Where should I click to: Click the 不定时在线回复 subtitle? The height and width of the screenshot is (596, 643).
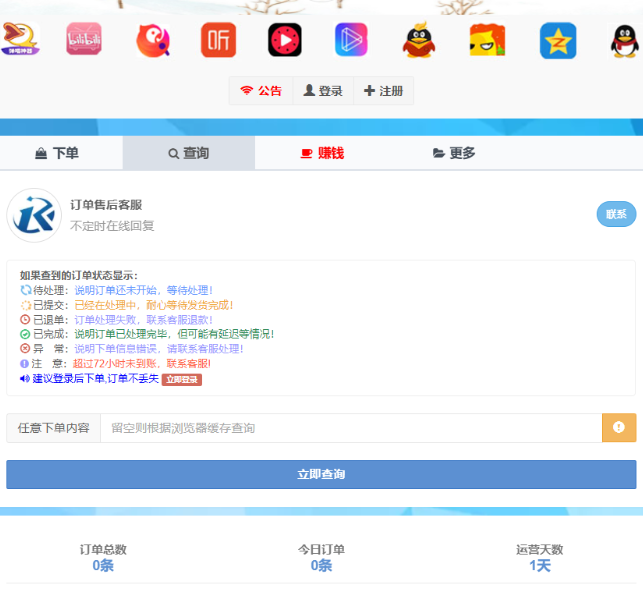tap(112, 226)
